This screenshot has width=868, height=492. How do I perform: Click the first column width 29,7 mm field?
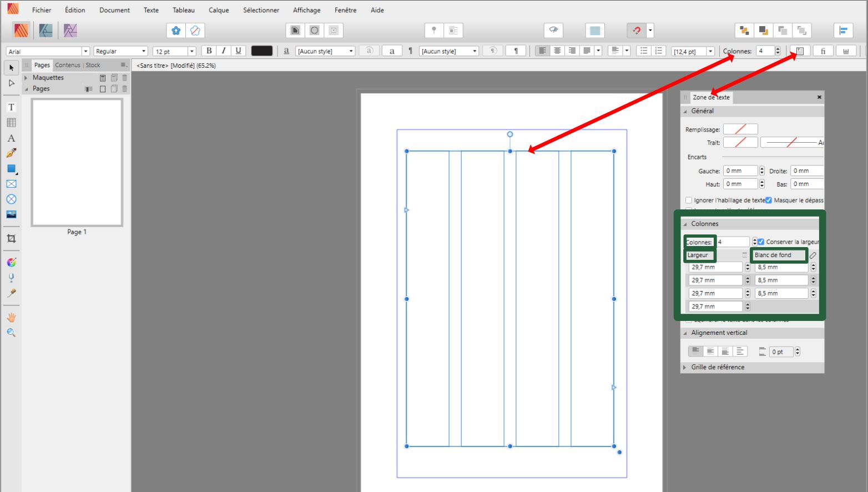715,267
